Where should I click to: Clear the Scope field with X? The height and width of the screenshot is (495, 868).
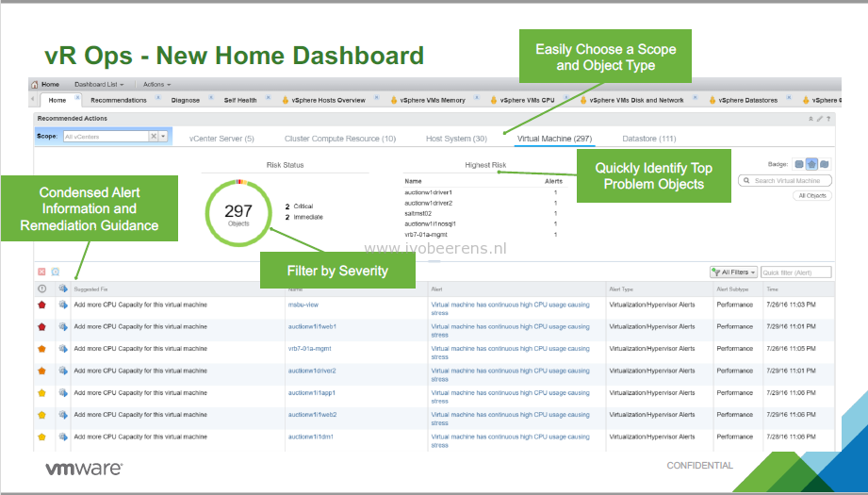click(x=154, y=136)
